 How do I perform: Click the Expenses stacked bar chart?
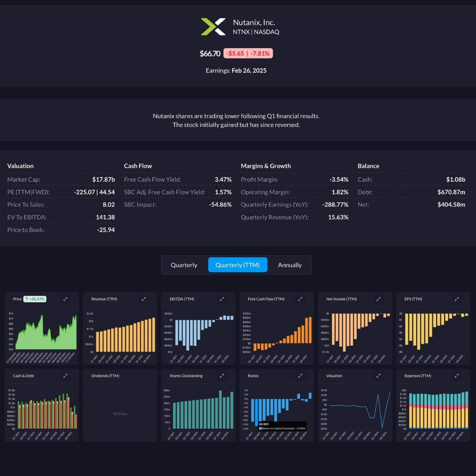tap(439, 410)
